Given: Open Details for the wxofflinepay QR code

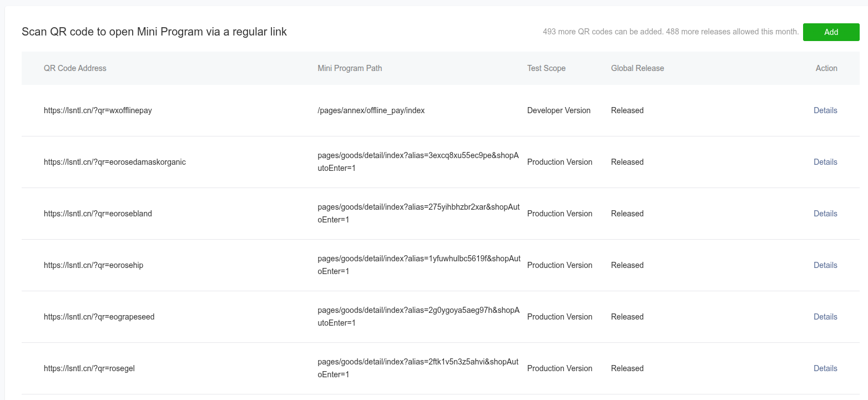Looking at the screenshot, I should pyautogui.click(x=825, y=110).
